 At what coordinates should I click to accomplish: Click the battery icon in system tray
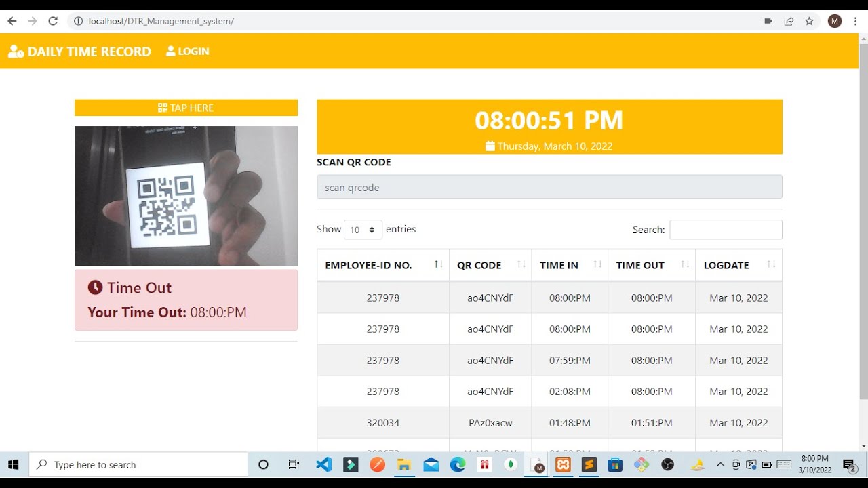click(x=767, y=465)
